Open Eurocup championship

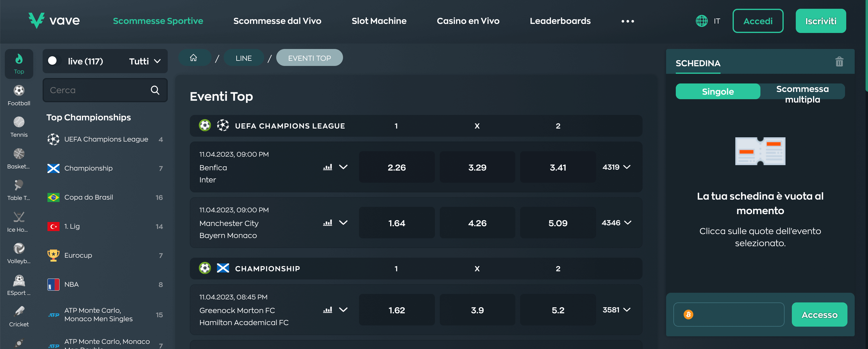105,255
